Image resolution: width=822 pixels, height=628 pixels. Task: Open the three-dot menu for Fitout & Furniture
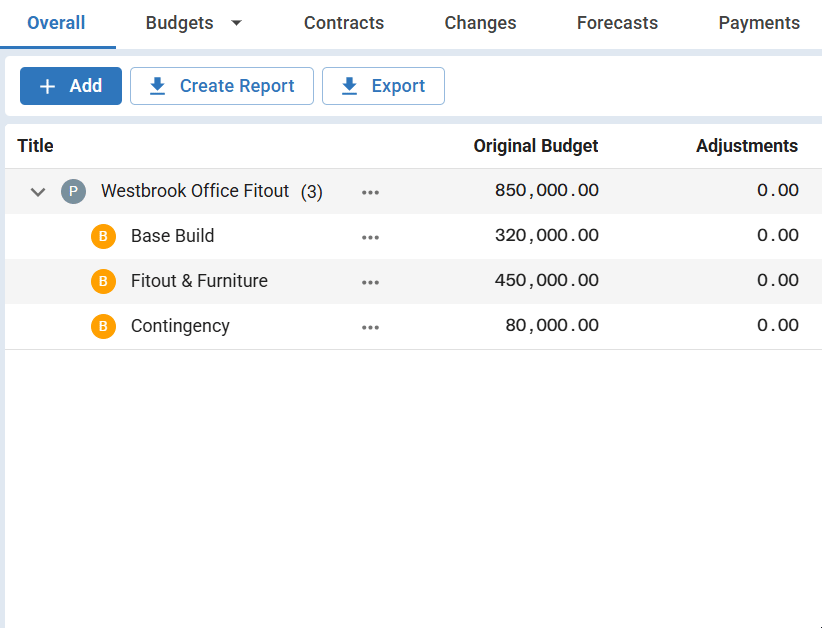pos(370,282)
